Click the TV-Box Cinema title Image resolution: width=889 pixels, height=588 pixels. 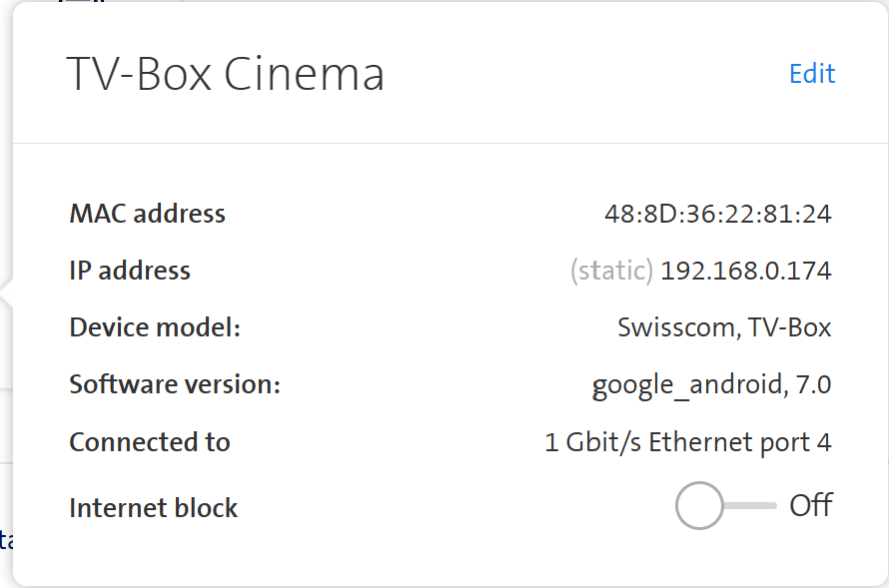(225, 75)
